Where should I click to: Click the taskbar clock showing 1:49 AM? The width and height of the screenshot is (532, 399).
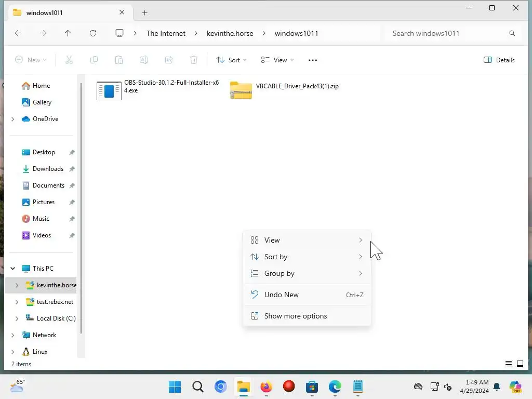[x=474, y=387]
